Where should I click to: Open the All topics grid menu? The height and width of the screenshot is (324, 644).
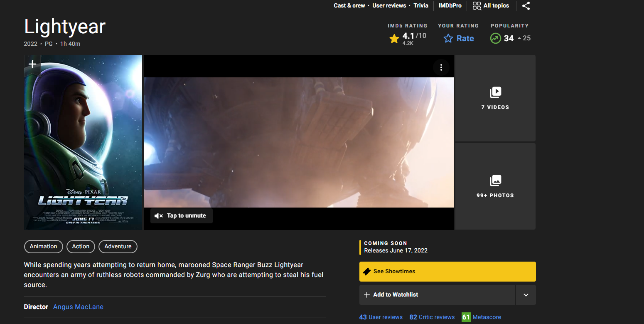pyautogui.click(x=491, y=6)
